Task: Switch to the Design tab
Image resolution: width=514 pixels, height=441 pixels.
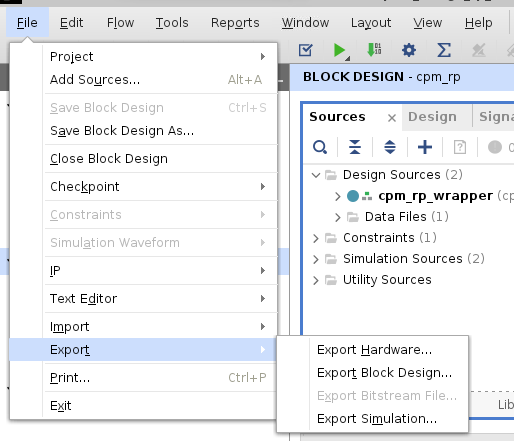Action: (x=432, y=117)
